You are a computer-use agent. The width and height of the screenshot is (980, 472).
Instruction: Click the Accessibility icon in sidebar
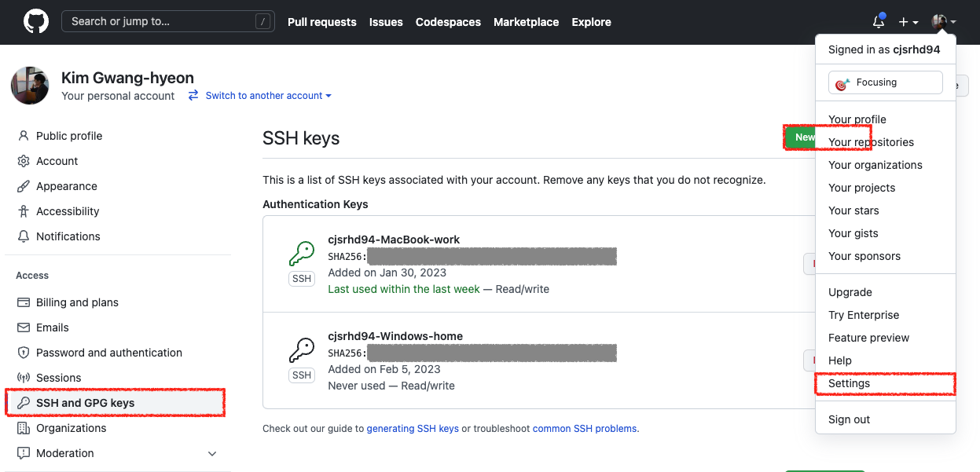pyautogui.click(x=23, y=211)
